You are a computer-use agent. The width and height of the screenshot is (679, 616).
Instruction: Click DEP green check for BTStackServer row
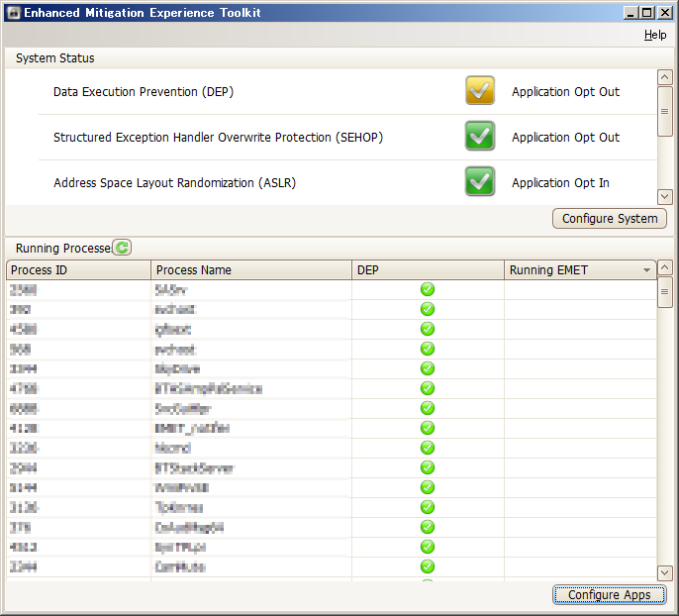click(428, 467)
